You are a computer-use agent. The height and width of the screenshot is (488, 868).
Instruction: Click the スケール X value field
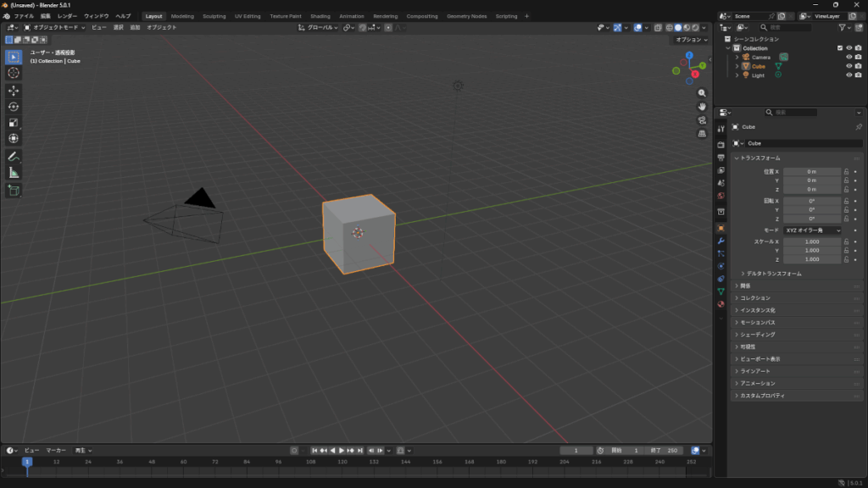click(811, 241)
